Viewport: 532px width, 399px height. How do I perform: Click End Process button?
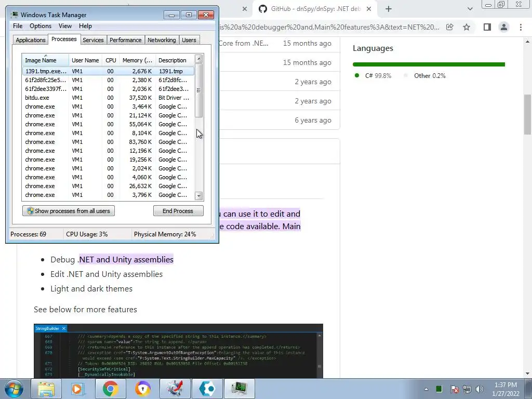click(x=178, y=211)
